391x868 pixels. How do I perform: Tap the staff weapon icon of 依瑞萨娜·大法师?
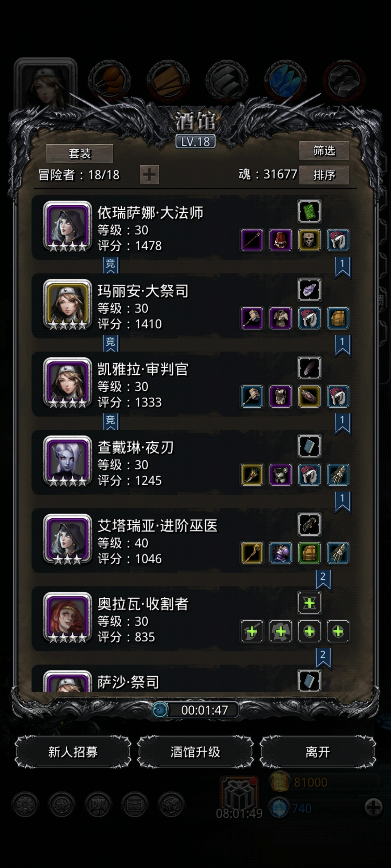click(252, 240)
